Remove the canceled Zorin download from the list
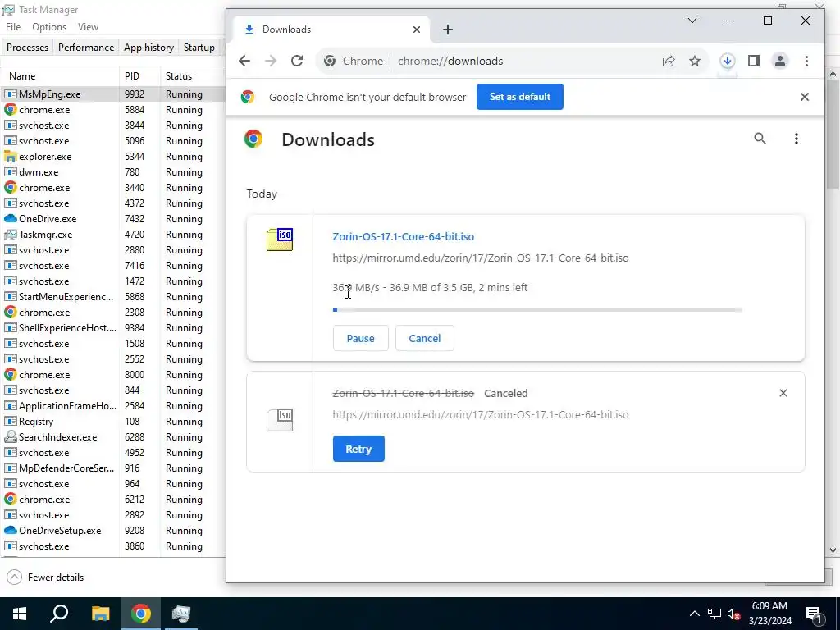The width and height of the screenshot is (840, 630). click(783, 393)
